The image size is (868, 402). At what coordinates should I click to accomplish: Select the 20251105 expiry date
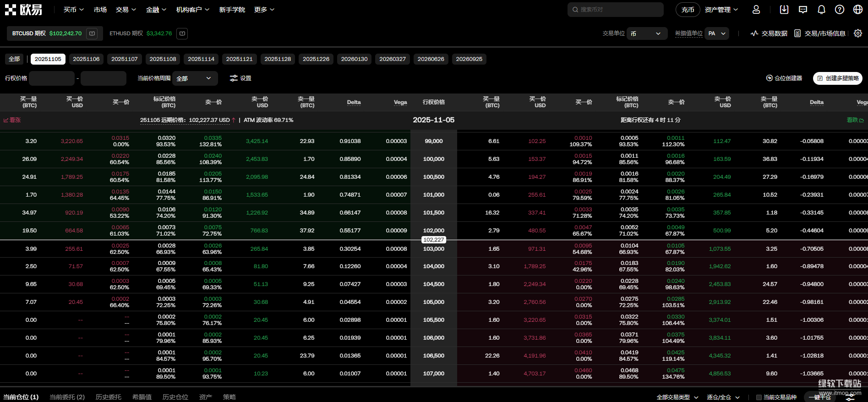48,59
